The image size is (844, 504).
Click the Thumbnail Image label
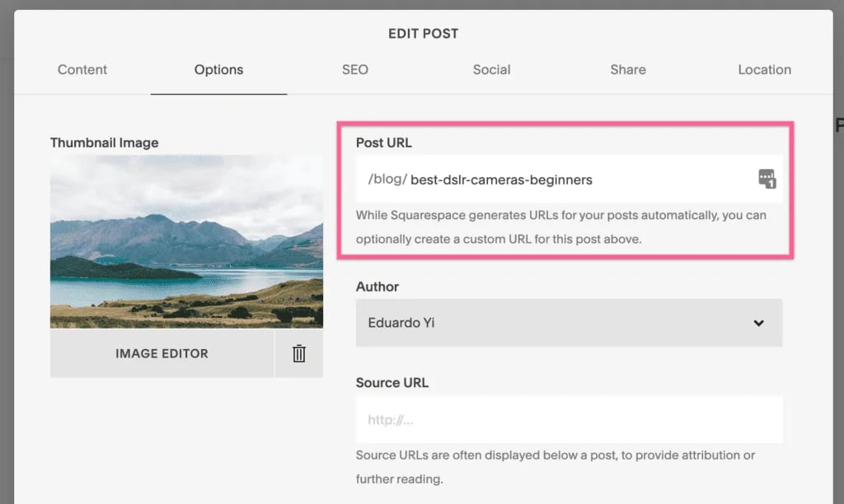click(x=104, y=142)
